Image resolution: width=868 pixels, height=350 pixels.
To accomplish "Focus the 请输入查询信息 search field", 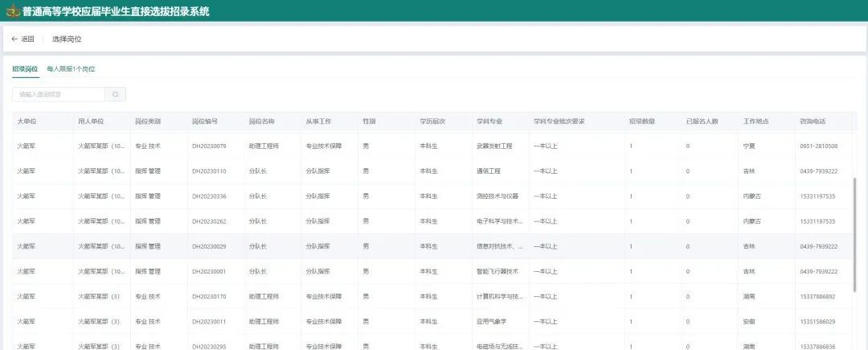I will point(56,94).
